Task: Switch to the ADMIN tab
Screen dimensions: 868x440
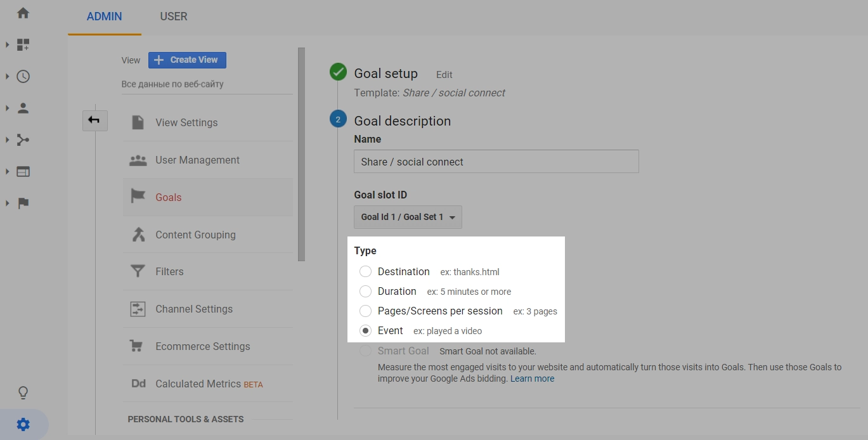Action: (103, 16)
